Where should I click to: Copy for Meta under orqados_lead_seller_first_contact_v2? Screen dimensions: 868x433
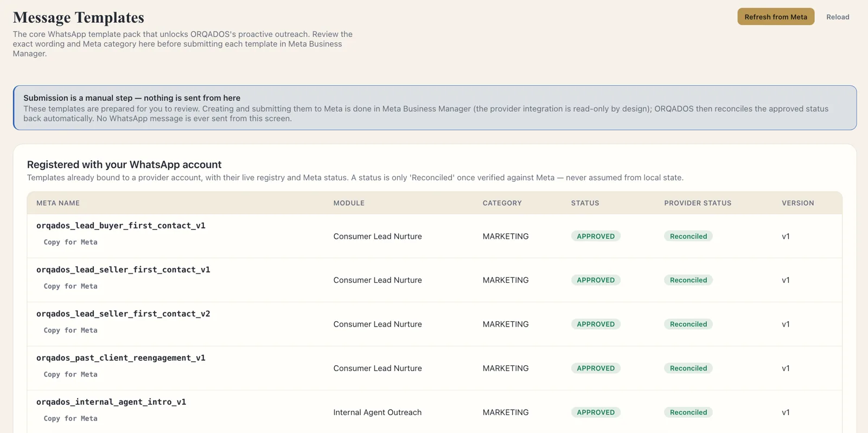71,330
